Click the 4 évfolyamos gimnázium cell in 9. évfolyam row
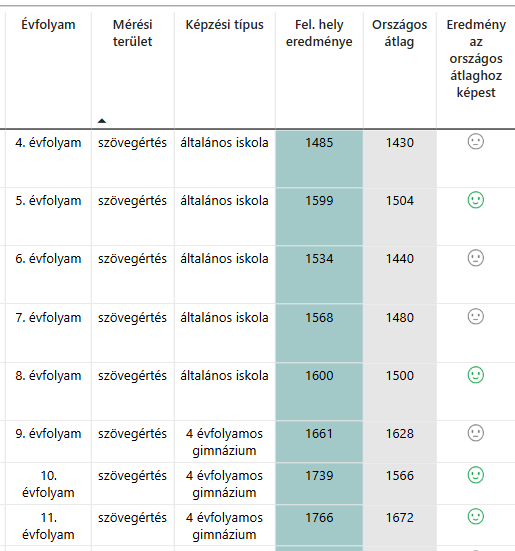515x551 pixels. coord(224,442)
